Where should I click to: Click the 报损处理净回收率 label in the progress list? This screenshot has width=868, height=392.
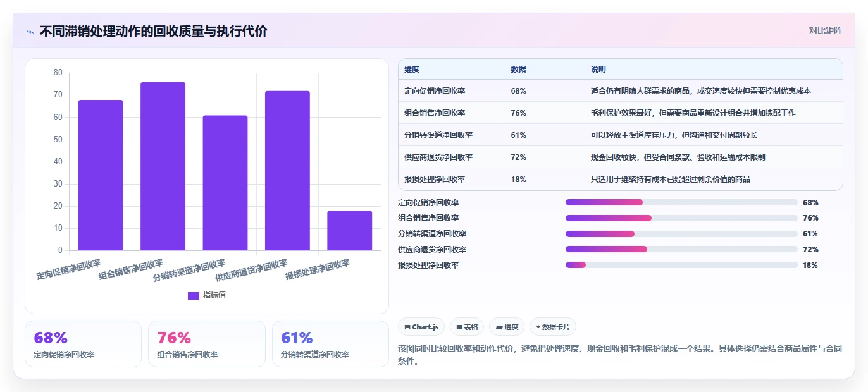pos(428,266)
